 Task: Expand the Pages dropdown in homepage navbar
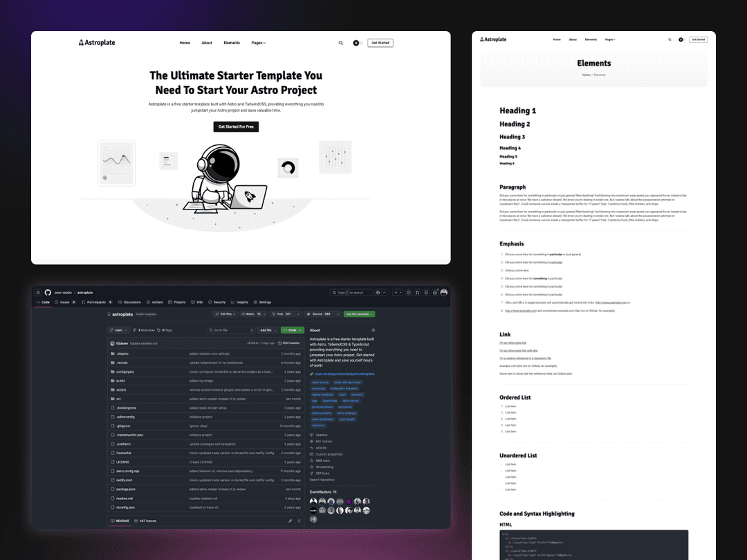point(258,43)
